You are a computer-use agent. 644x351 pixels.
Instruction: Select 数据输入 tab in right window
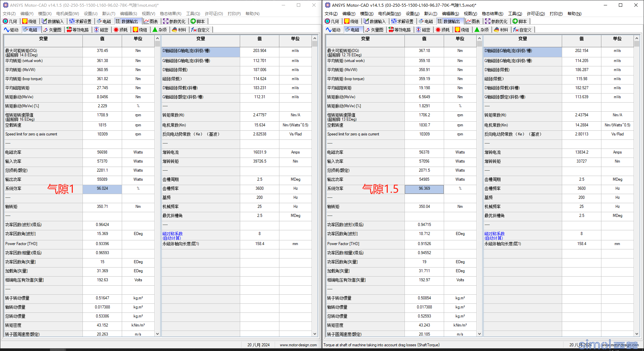click(375, 21)
